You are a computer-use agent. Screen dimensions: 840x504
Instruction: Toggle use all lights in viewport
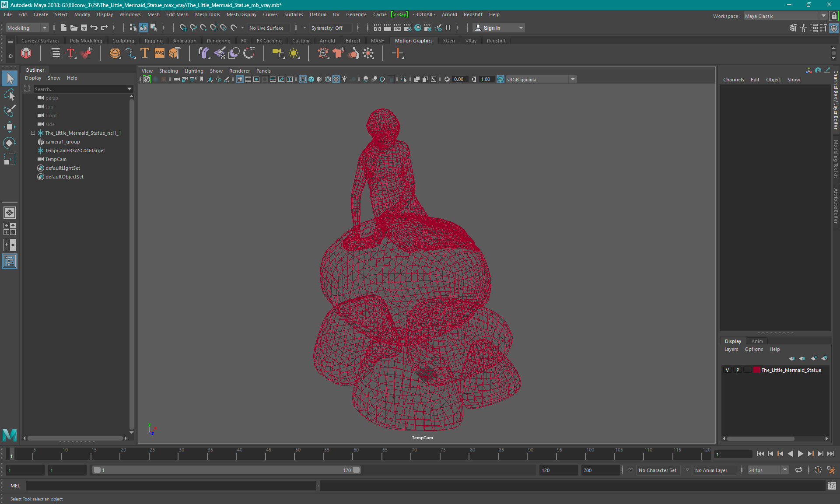pyautogui.click(x=344, y=79)
